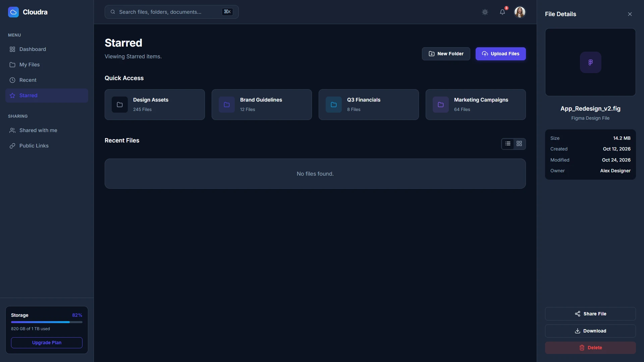The width and height of the screenshot is (644, 362).
Task: Click the Upload Files button
Action: point(501,54)
